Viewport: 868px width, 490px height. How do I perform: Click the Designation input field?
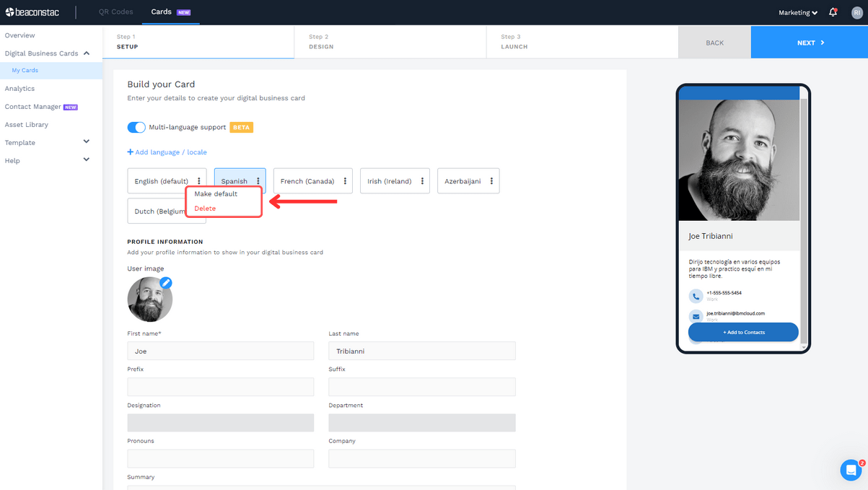tap(221, 422)
